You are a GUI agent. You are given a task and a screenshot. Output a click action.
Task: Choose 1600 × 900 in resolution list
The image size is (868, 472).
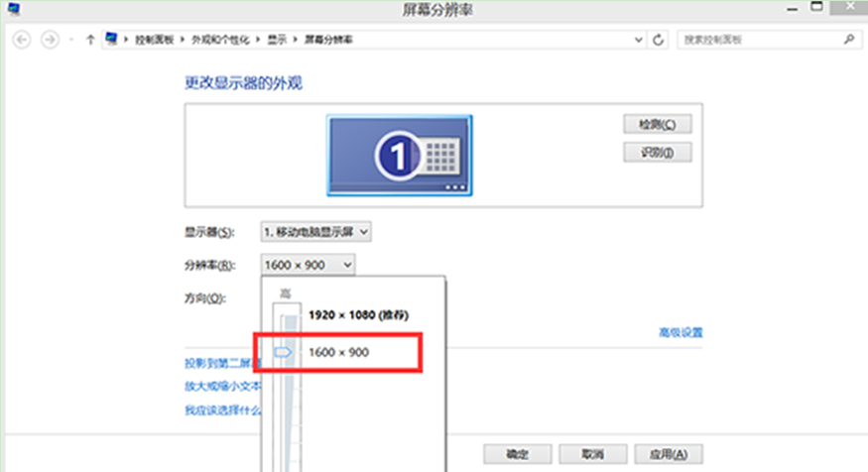pos(338,352)
